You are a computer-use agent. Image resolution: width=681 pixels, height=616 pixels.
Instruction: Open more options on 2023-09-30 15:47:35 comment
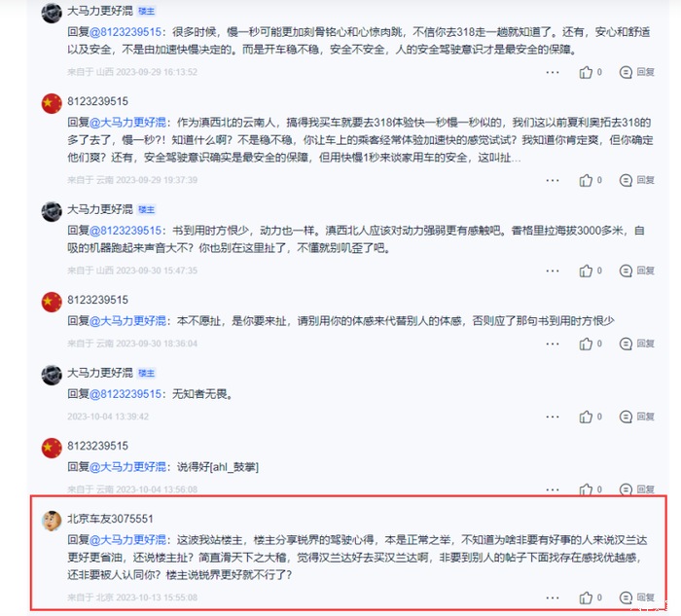point(553,271)
